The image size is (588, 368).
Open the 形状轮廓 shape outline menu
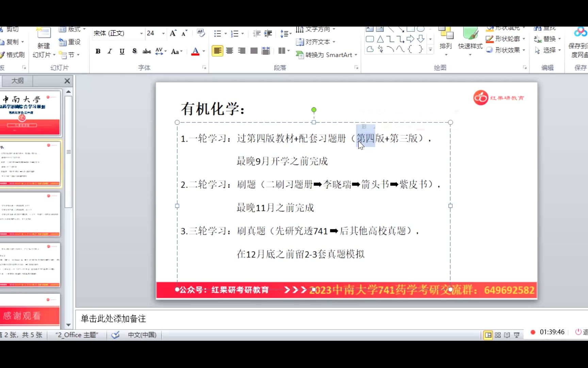[x=505, y=39]
